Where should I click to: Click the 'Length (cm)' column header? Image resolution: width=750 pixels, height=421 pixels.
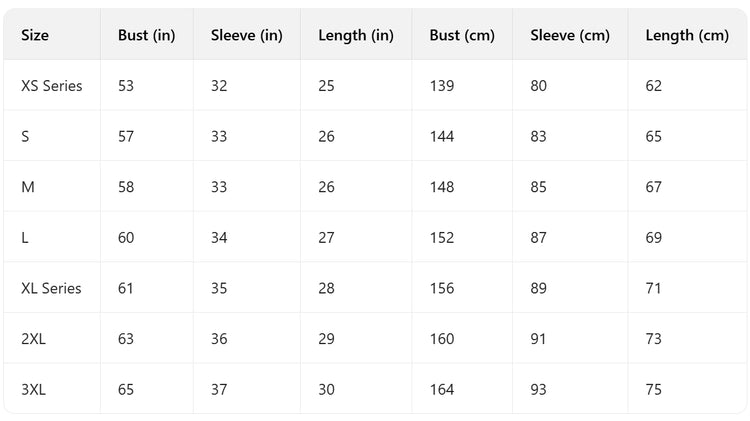pos(686,35)
